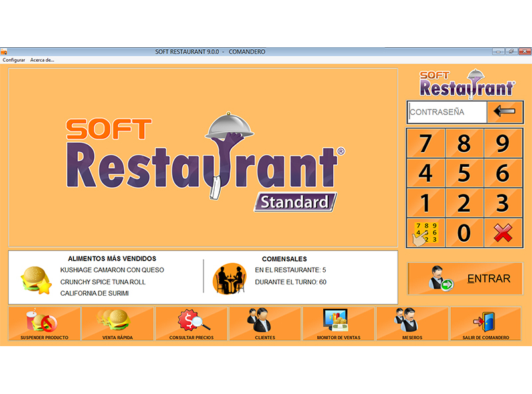Open the Configurar menu
This screenshot has width=532, height=394.
click(x=13, y=59)
